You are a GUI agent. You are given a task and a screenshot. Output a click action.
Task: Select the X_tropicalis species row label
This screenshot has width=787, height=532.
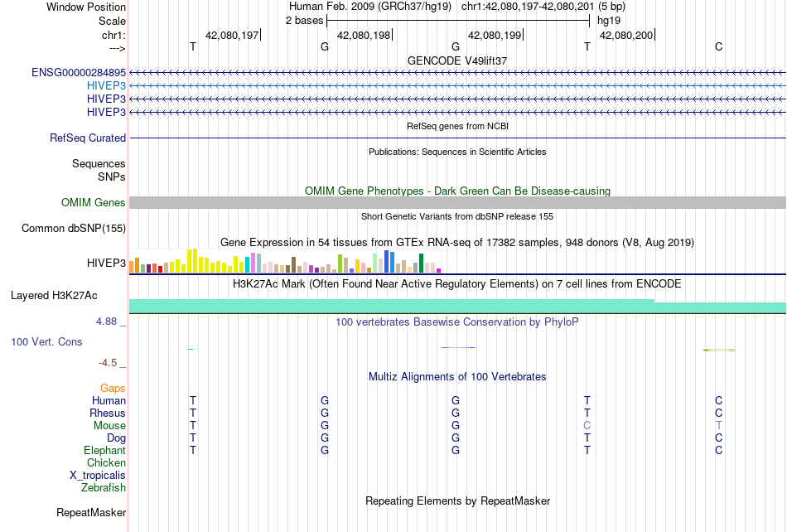98,476
